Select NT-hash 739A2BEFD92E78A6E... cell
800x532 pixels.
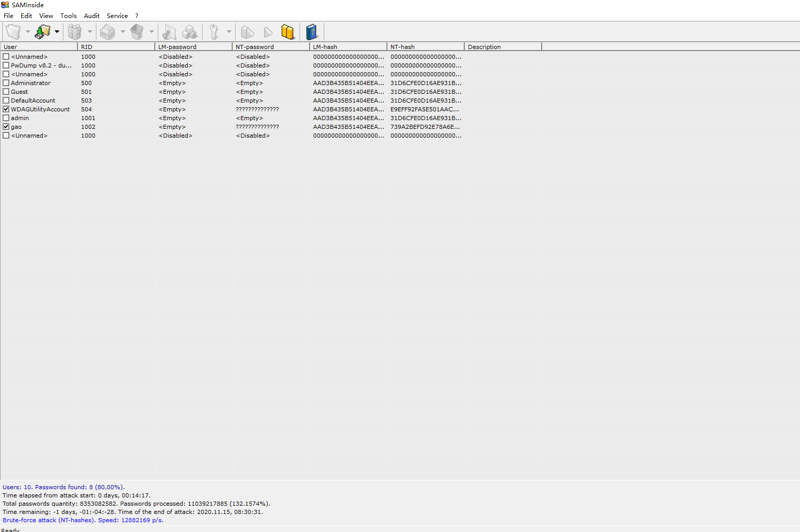click(426, 127)
